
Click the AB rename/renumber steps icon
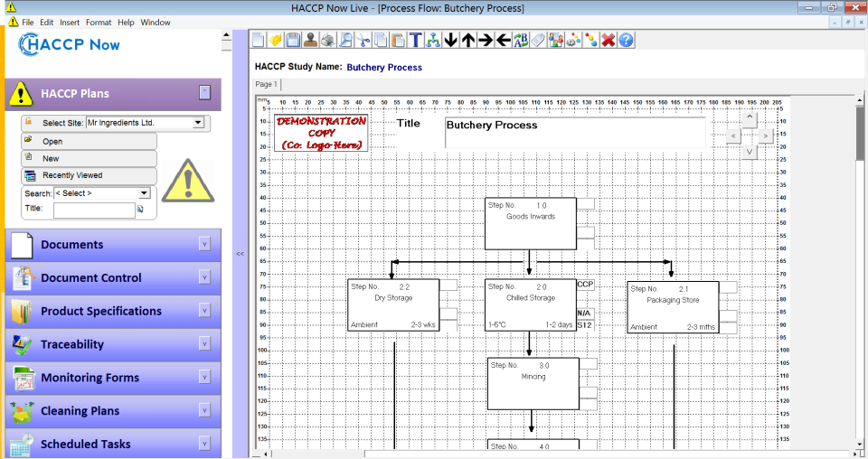(x=521, y=40)
